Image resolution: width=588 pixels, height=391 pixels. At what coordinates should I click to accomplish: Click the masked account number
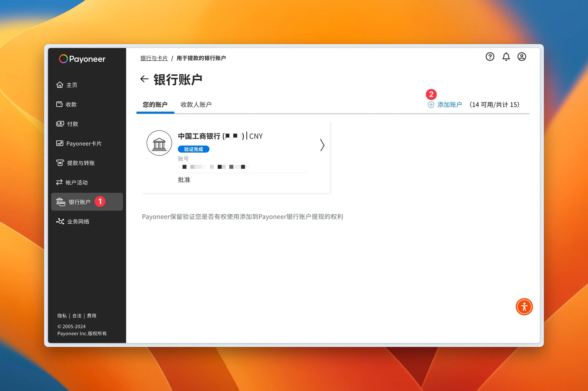click(x=214, y=167)
